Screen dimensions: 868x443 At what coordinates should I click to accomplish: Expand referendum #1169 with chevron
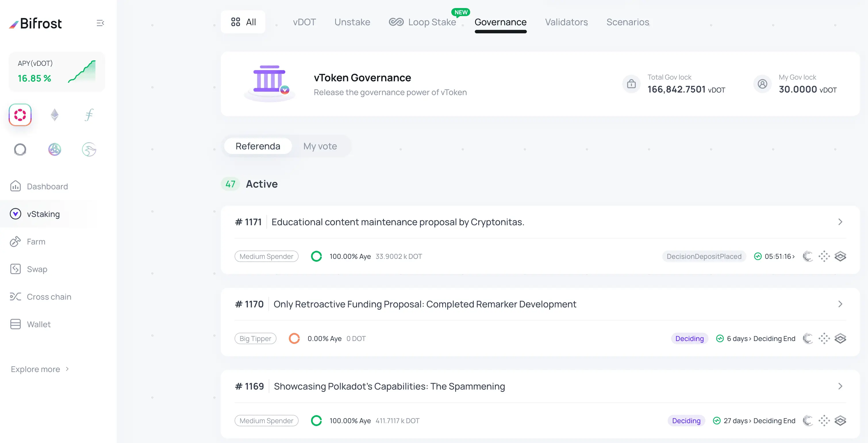click(840, 386)
